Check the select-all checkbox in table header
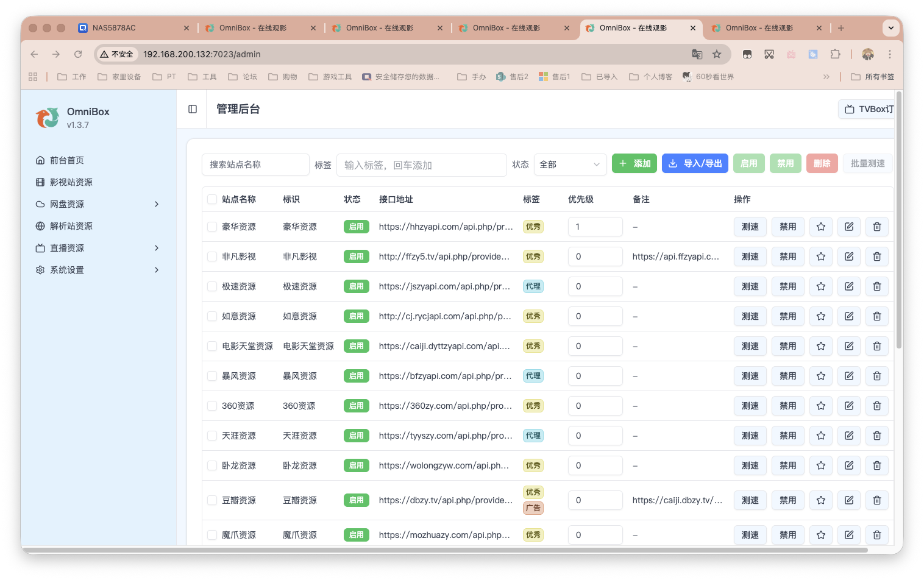 click(x=211, y=199)
